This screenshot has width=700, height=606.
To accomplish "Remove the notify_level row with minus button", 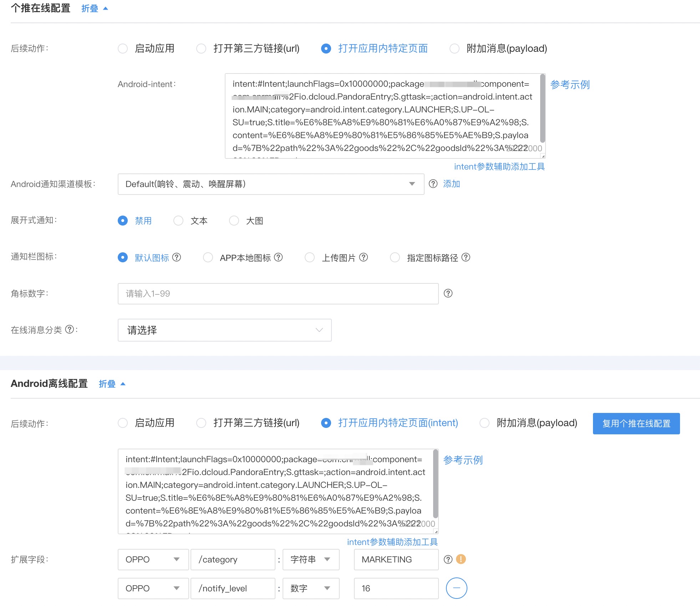I will coord(456,588).
